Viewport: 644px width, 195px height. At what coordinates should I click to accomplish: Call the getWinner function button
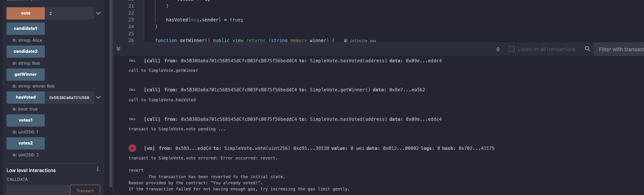click(x=26, y=75)
